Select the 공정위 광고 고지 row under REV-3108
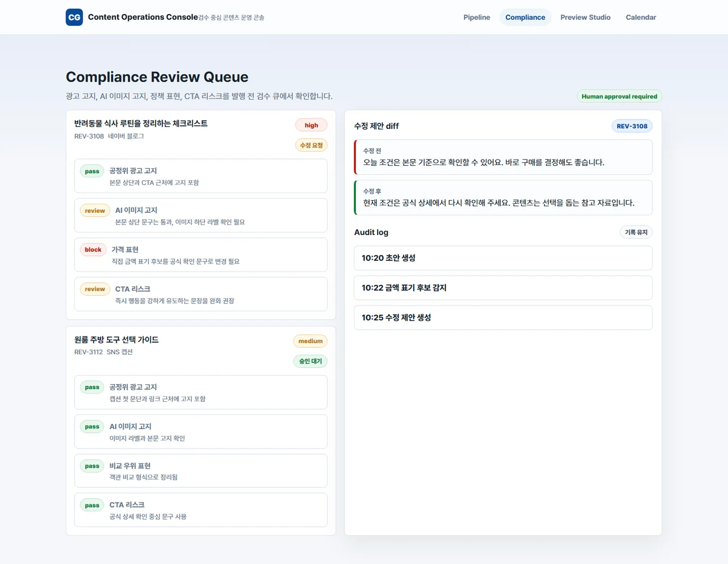This screenshot has width=728, height=564. [x=201, y=176]
